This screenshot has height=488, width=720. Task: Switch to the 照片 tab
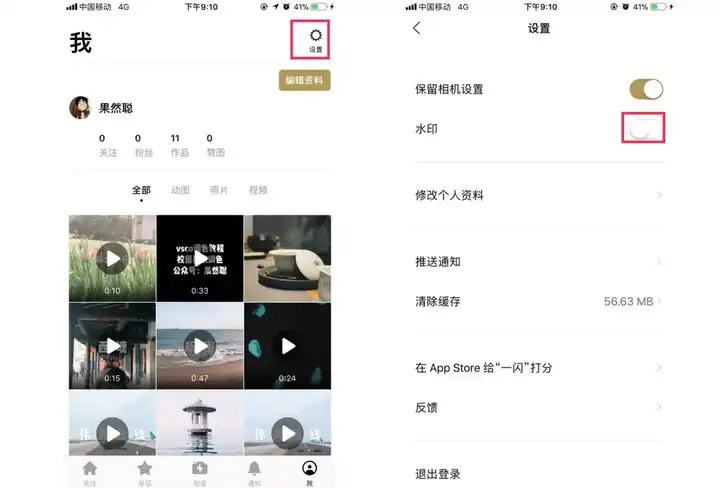pos(219,190)
